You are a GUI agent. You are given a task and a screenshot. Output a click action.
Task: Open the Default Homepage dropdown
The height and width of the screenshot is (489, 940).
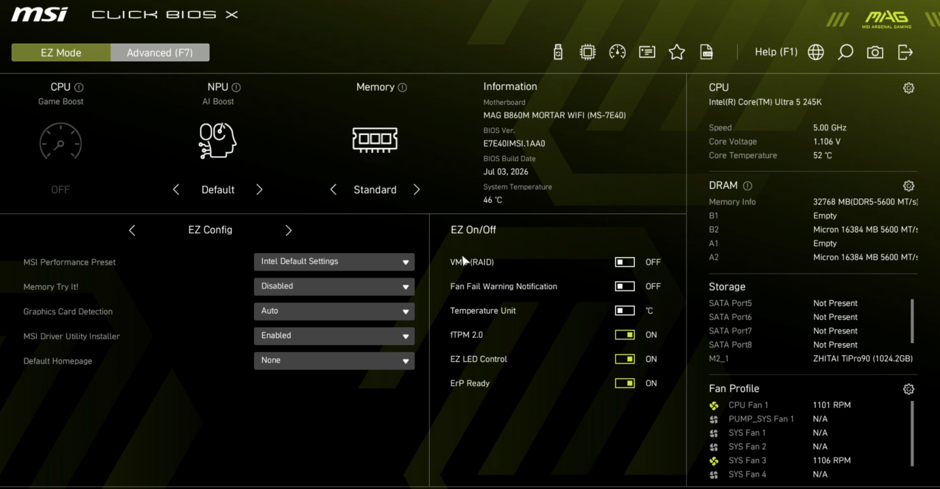point(334,360)
